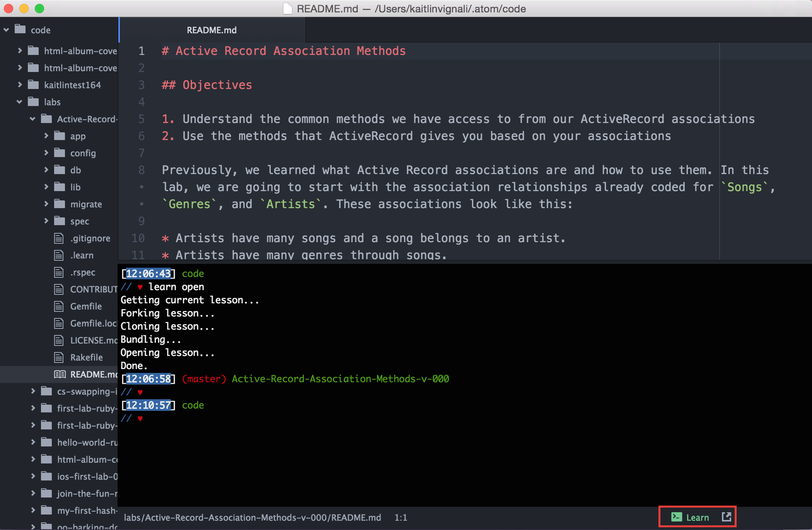Click the Gemfile document icon
Image resolution: width=812 pixels, height=530 pixels.
point(58,306)
